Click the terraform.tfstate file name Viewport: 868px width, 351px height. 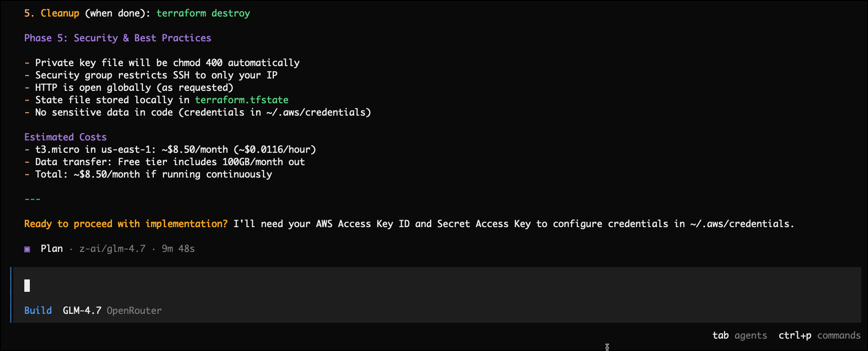point(241,100)
